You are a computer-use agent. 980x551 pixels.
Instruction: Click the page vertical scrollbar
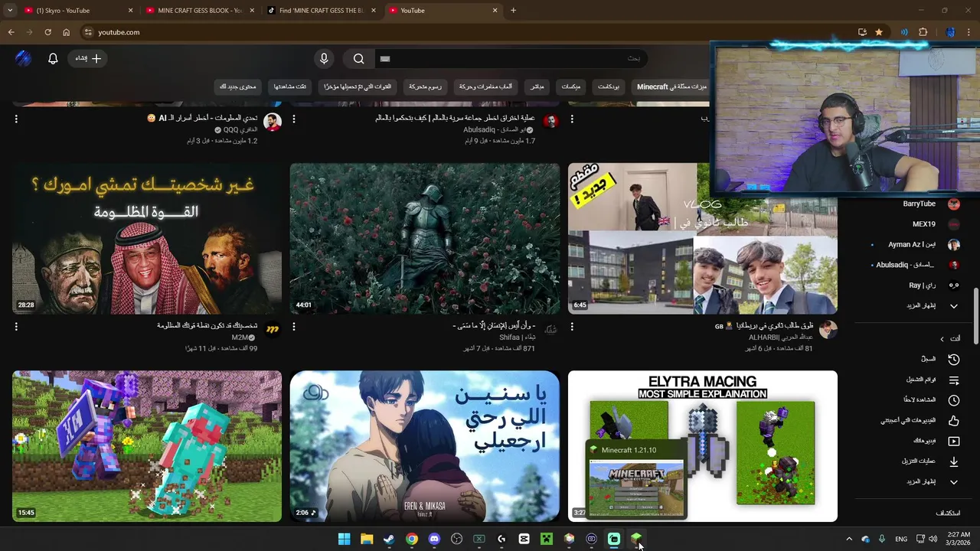(x=975, y=318)
